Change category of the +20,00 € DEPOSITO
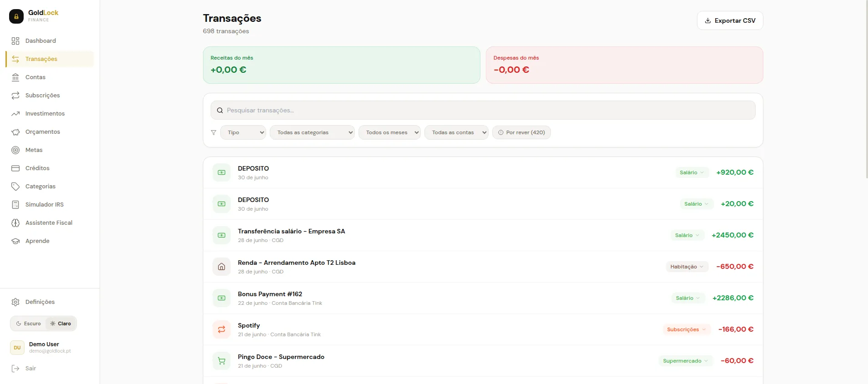Image resolution: width=868 pixels, height=384 pixels. point(696,204)
